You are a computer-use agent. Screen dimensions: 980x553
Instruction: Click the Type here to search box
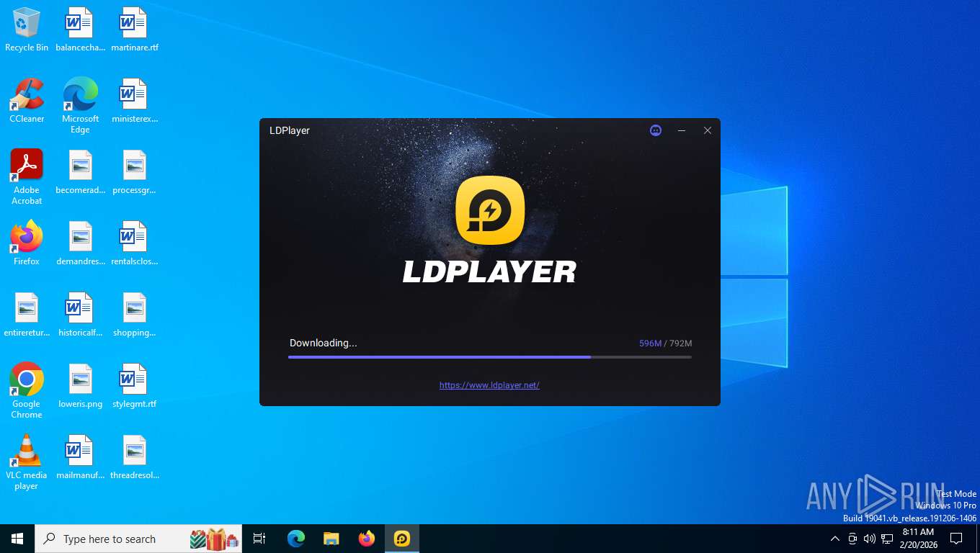138,539
